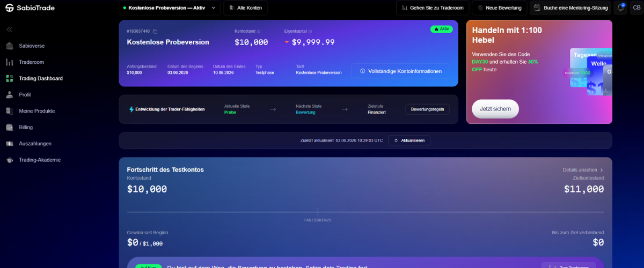Screen dimensions: 644x268
Task: Open the Profil page
Action: [25, 95]
